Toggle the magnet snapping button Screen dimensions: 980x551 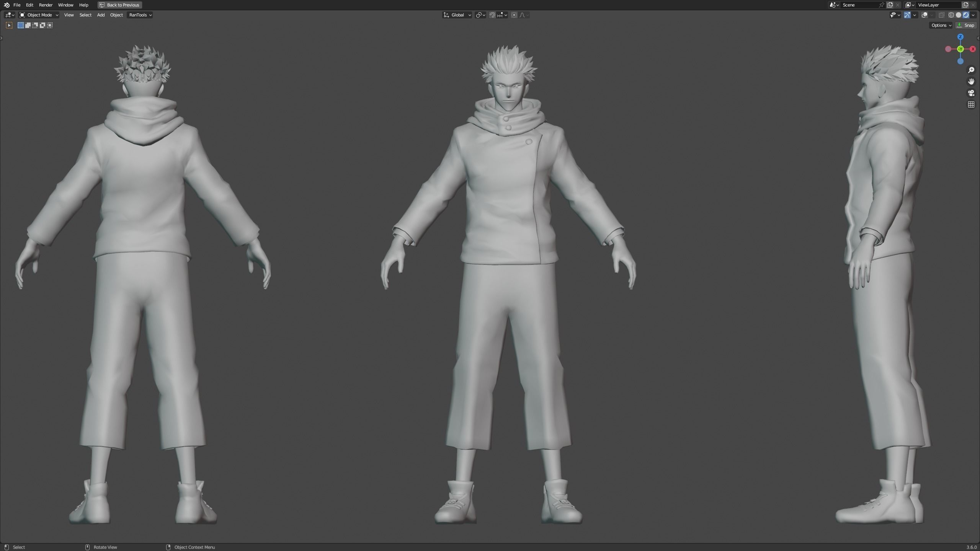click(492, 15)
